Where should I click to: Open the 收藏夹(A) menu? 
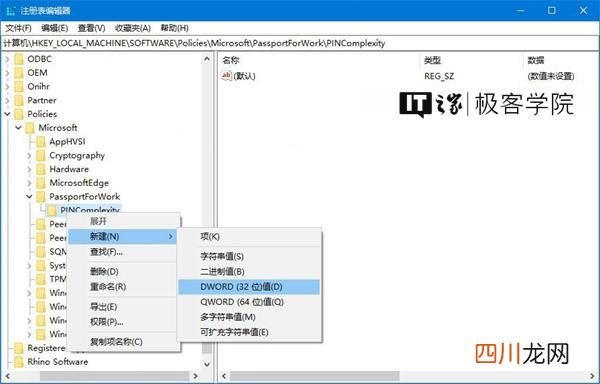(132, 28)
